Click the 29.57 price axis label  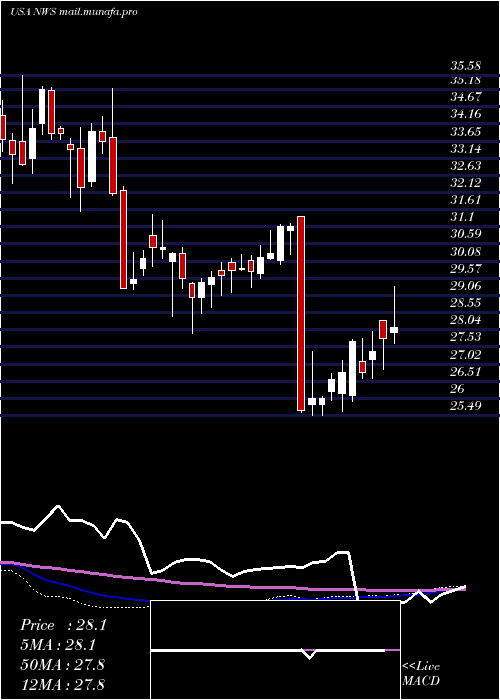(465, 268)
